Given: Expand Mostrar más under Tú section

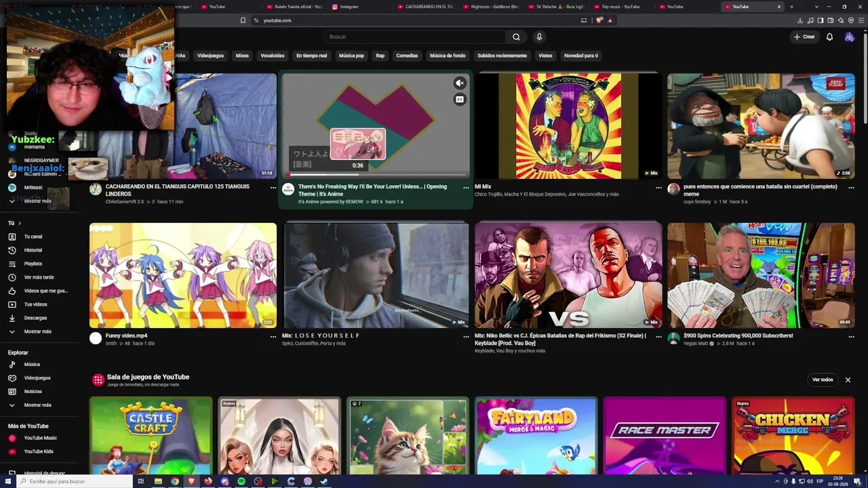Looking at the screenshot, I should click(39, 331).
